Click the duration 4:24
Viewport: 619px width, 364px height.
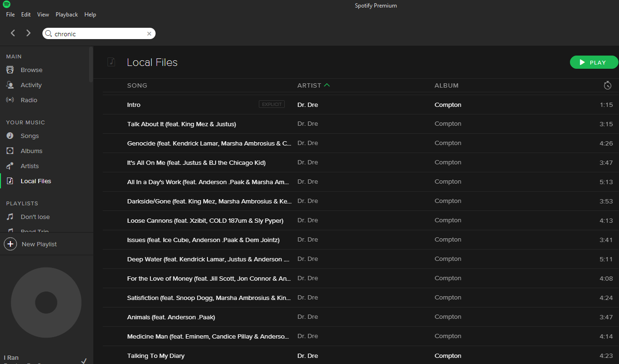[606, 298]
